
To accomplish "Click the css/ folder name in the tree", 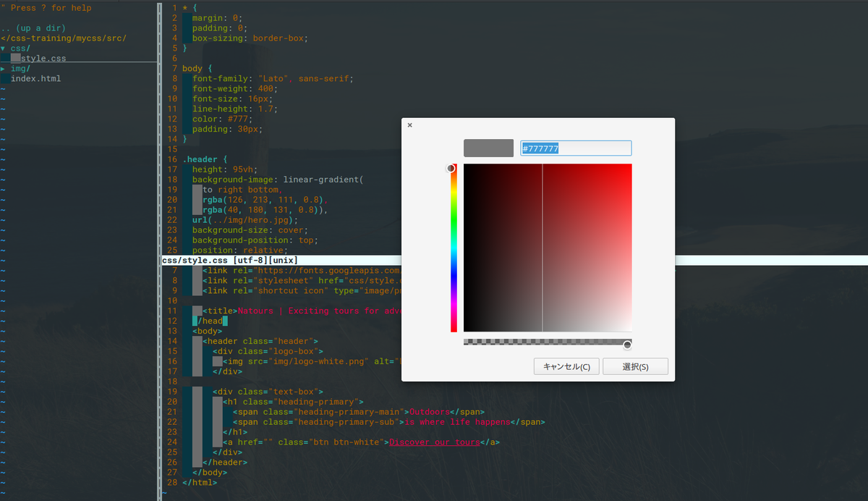I will pyautogui.click(x=20, y=49).
